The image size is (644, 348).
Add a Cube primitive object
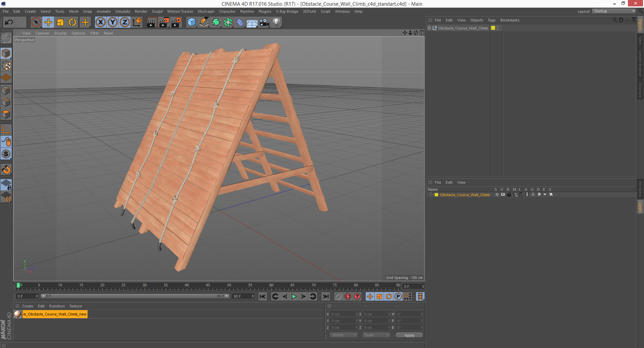pos(192,22)
